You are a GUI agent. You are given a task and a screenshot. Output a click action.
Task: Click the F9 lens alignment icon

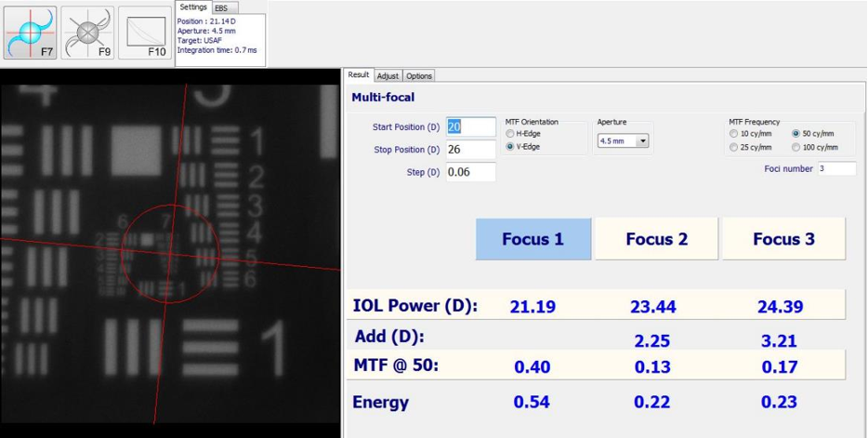tap(87, 33)
